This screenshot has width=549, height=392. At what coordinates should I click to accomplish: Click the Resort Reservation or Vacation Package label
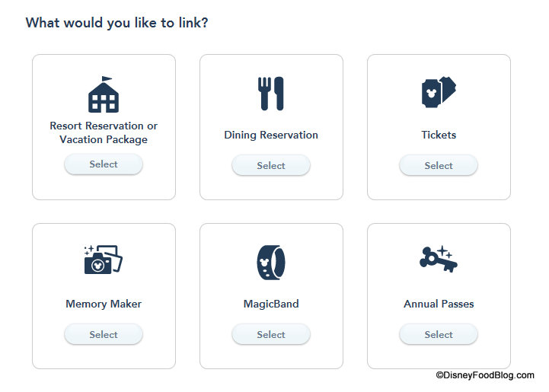point(104,132)
